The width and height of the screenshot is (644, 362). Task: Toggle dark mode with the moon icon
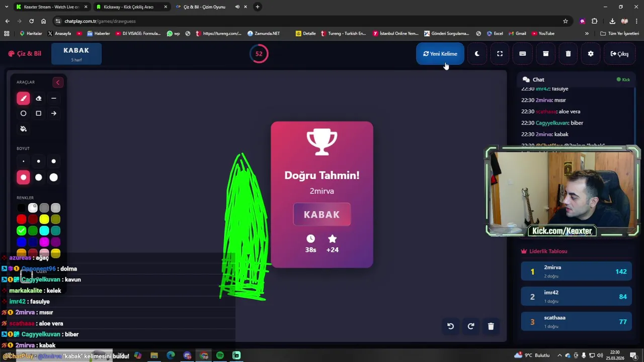(x=477, y=54)
